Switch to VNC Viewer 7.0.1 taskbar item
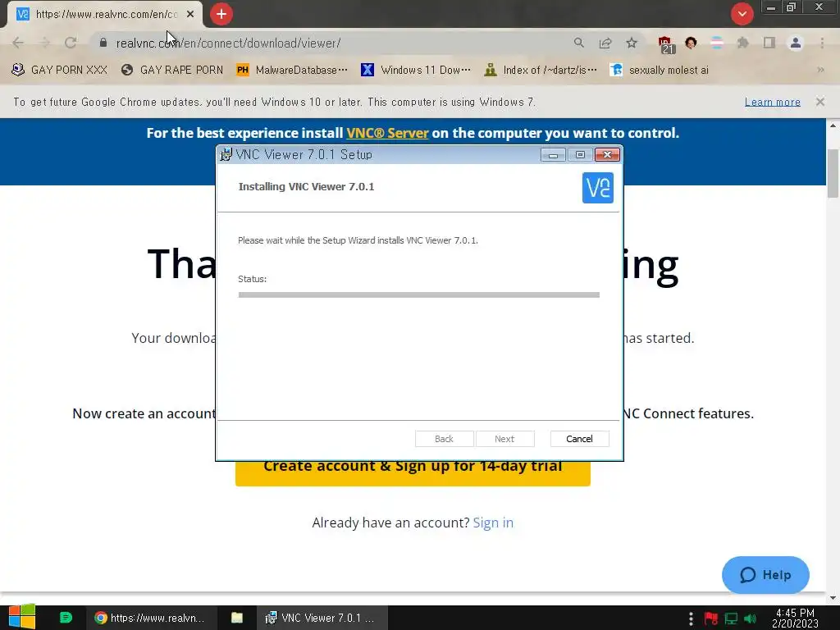The height and width of the screenshot is (630, 840). (x=322, y=618)
